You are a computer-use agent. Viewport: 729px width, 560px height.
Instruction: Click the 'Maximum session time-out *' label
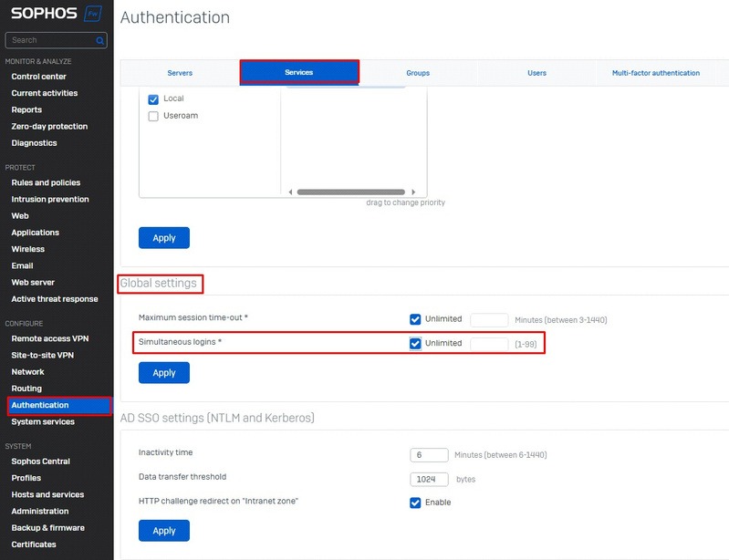click(x=193, y=318)
